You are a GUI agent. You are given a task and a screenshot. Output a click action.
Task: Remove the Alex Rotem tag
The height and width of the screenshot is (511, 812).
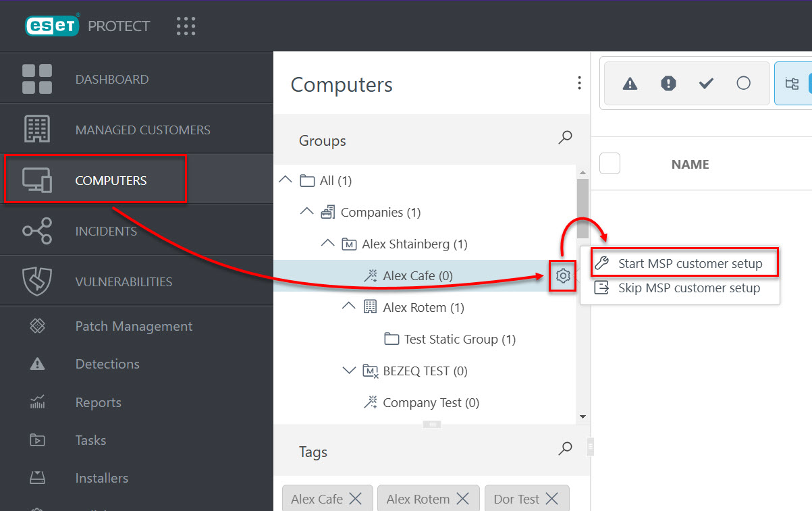462,499
